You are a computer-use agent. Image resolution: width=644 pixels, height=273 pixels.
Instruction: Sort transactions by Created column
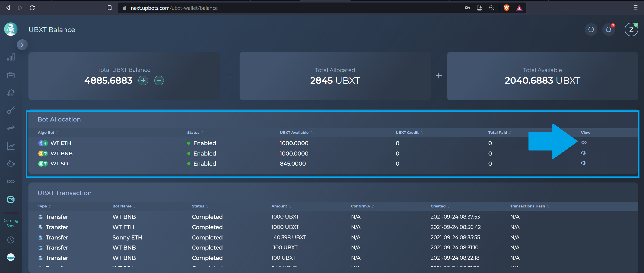[440, 206]
